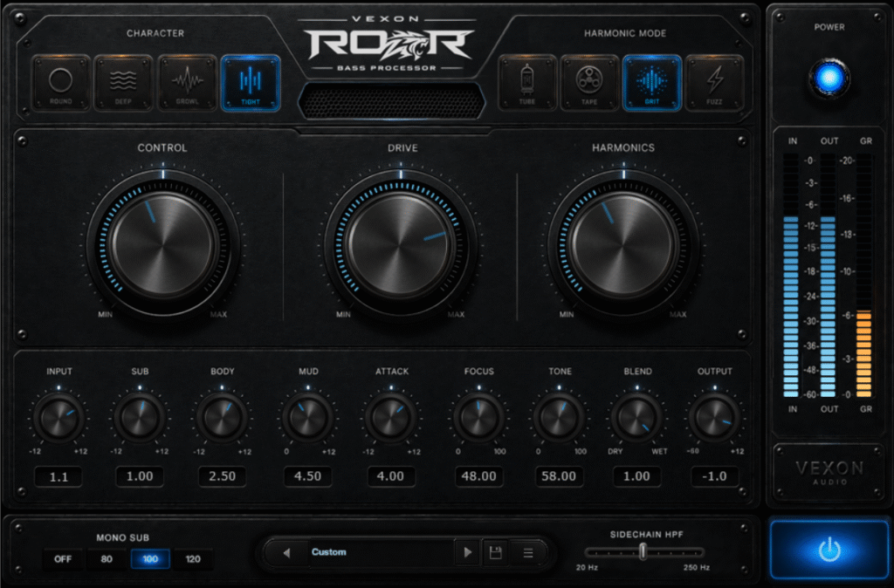Select the Tight character button

pyautogui.click(x=251, y=83)
